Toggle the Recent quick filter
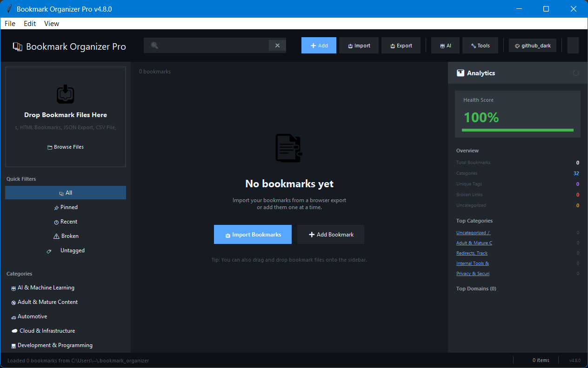This screenshot has height=368, width=588. click(66, 222)
